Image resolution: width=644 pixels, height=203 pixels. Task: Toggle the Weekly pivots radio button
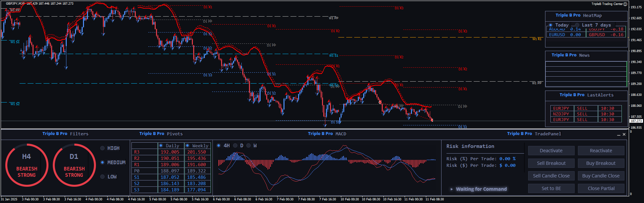click(x=188, y=146)
